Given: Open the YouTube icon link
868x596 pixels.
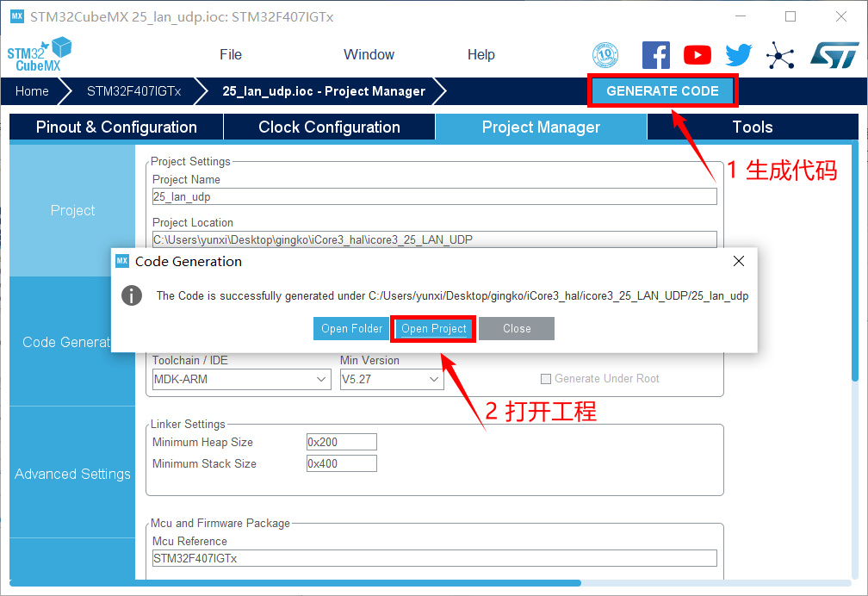Looking at the screenshot, I should click(x=697, y=55).
